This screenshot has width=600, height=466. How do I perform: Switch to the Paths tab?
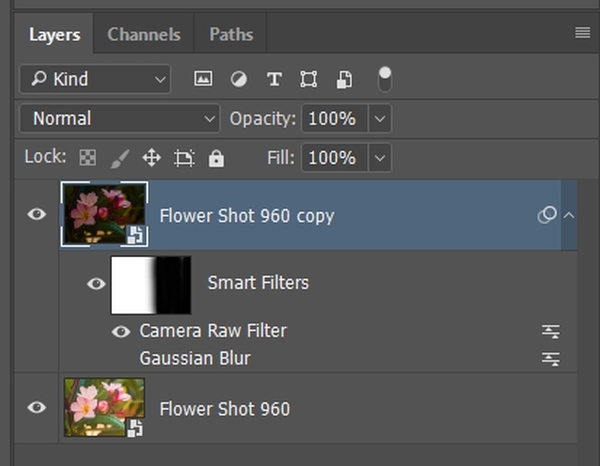tap(231, 34)
